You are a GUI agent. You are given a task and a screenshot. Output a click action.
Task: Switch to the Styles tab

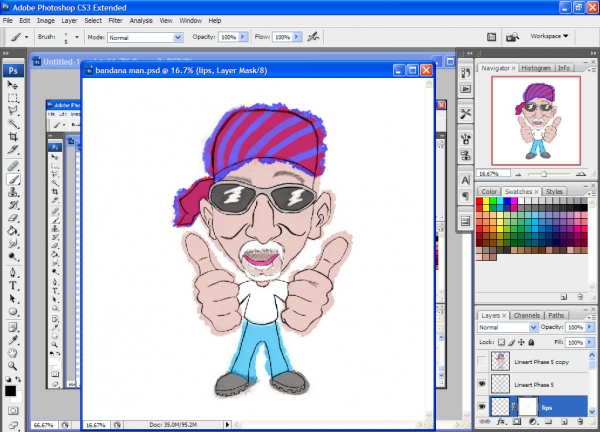tap(554, 191)
